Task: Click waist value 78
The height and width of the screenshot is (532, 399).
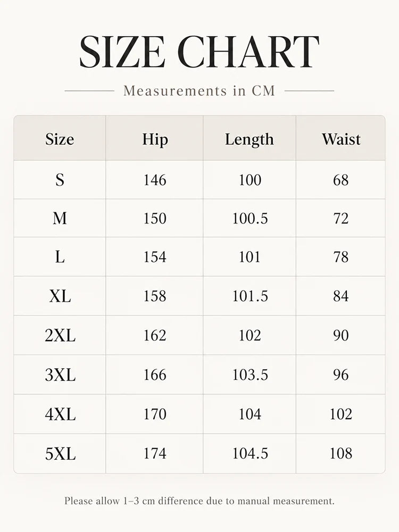Action: pos(340,257)
